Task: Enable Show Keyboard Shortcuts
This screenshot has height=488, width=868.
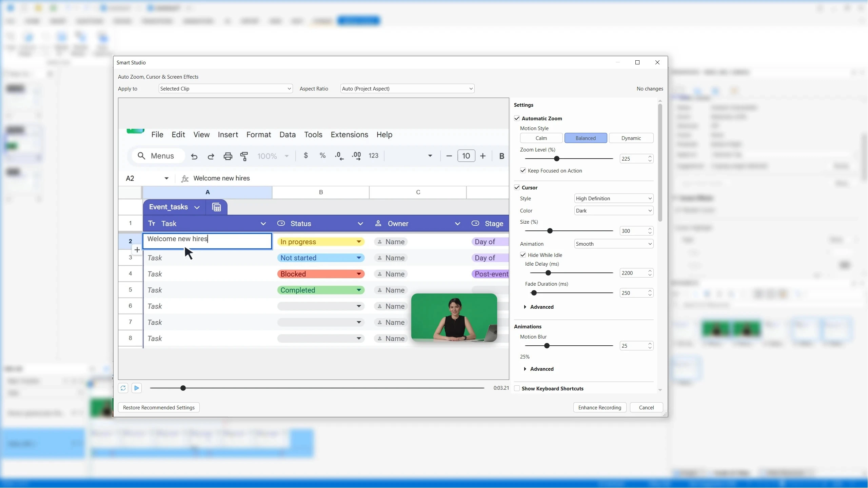Action: click(517, 388)
